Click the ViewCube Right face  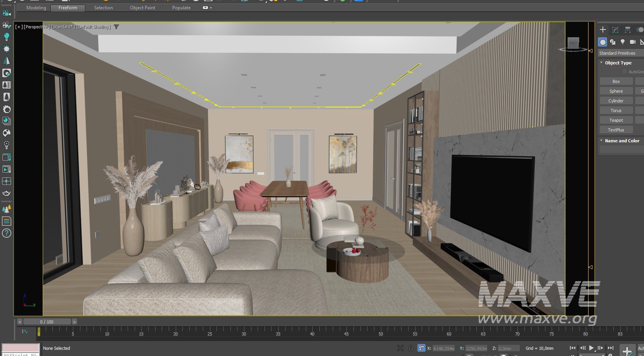coord(573,43)
